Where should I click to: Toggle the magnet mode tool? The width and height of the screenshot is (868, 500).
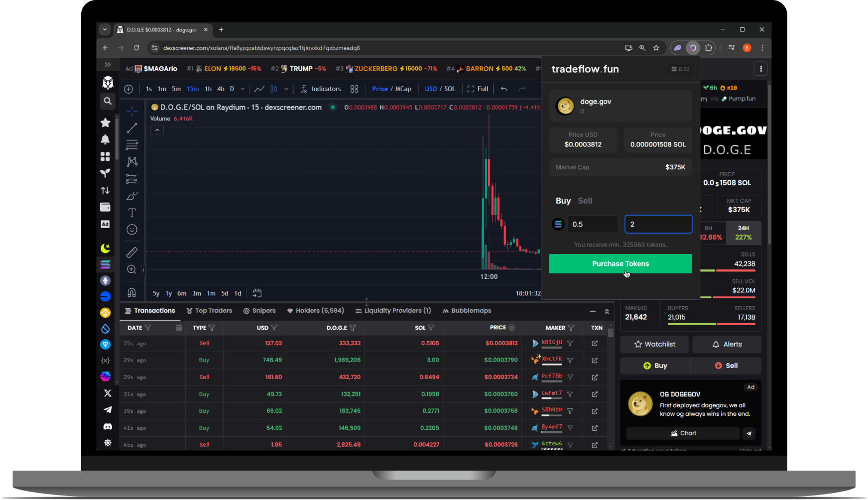(132, 292)
